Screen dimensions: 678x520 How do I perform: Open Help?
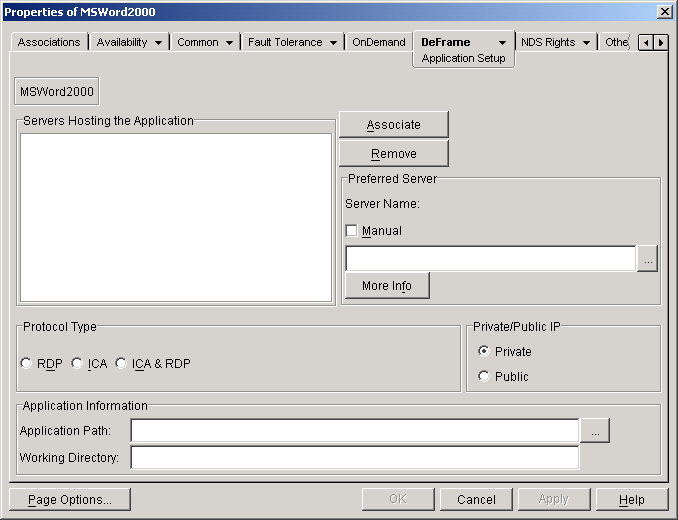point(632,500)
